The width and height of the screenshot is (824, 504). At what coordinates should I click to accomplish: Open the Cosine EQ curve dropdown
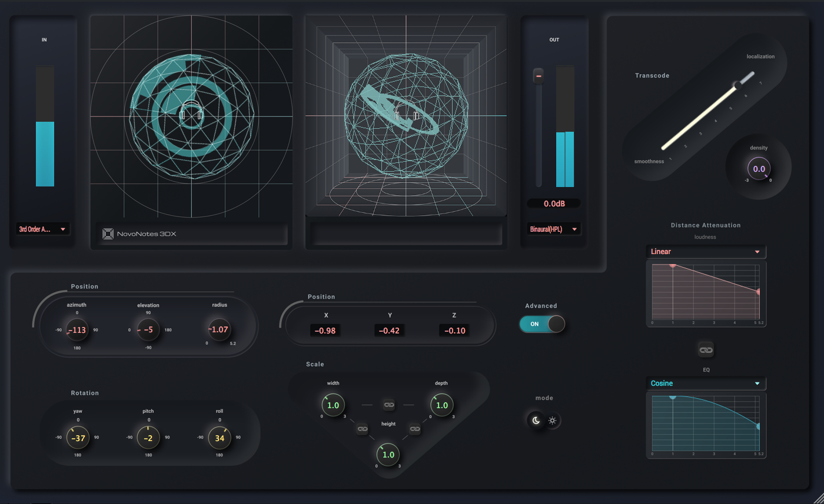pyautogui.click(x=706, y=383)
